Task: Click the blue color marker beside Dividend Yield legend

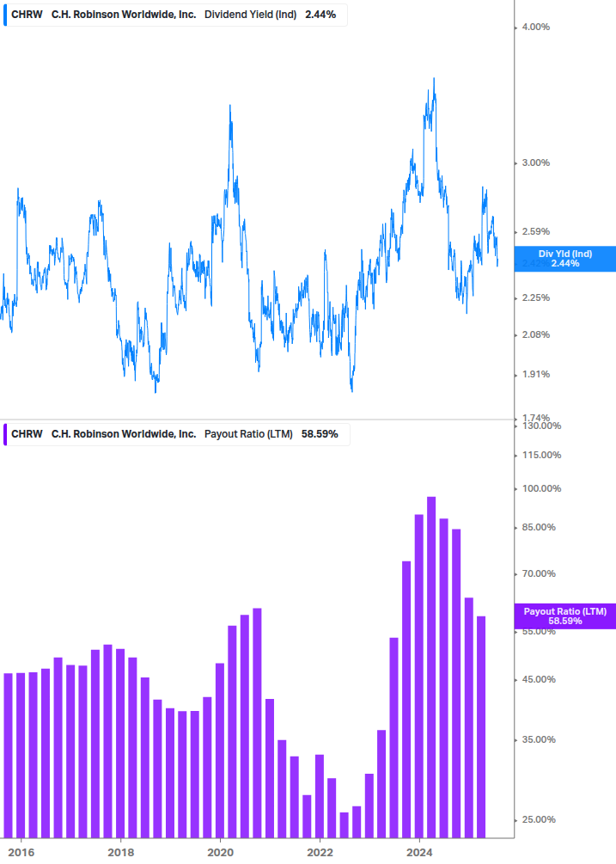Action: (5, 15)
